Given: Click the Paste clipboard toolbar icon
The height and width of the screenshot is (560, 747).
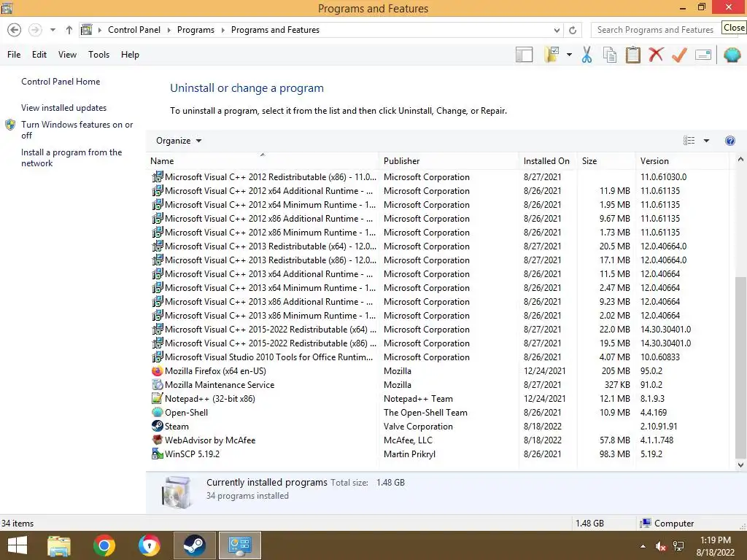Looking at the screenshot, I should (x=632, y=55).
